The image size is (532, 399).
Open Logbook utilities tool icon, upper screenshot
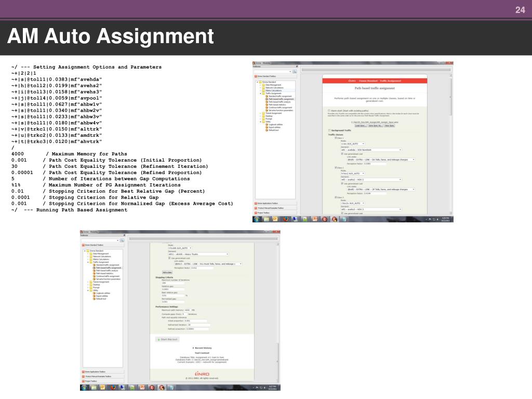click(267, 125)
